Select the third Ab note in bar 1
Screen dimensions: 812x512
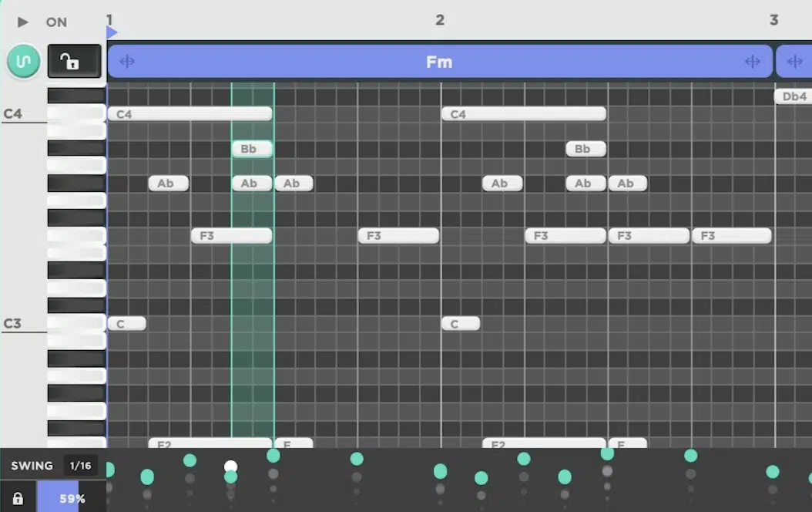tap(294, 184)
